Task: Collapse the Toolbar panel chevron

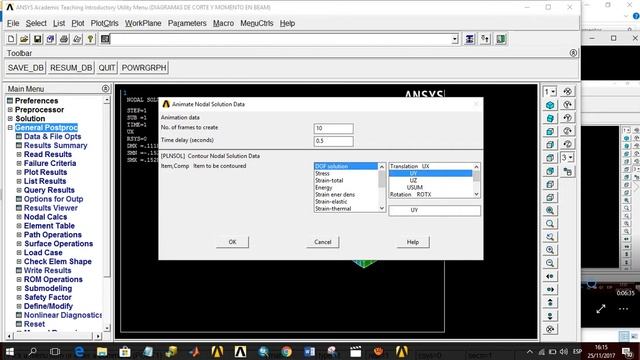Action: click(573, 53)
